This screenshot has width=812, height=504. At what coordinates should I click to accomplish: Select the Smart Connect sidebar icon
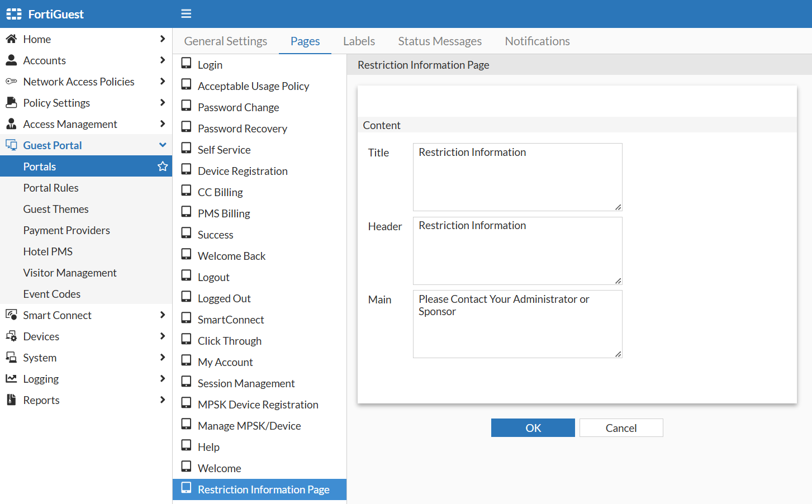11,315
